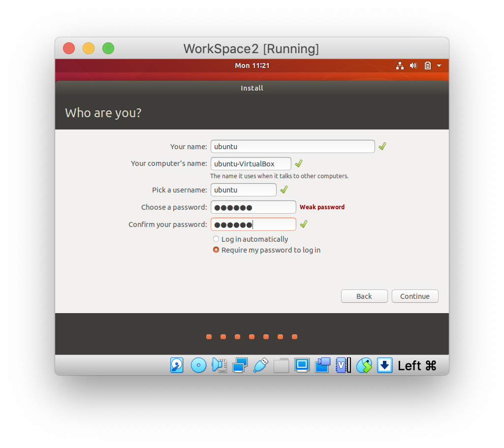Click the hint text about other computers
Screen dimensions: 504x448
(x=280, y=176)
